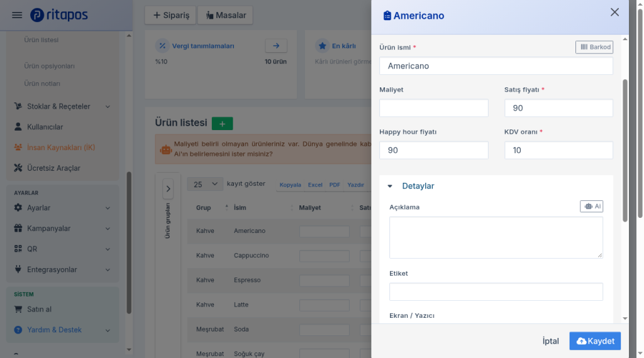The height and width of the screenshot is (358, 644).
Task: Expand the QR submenu chevron
Action: (x=108, y=249)
